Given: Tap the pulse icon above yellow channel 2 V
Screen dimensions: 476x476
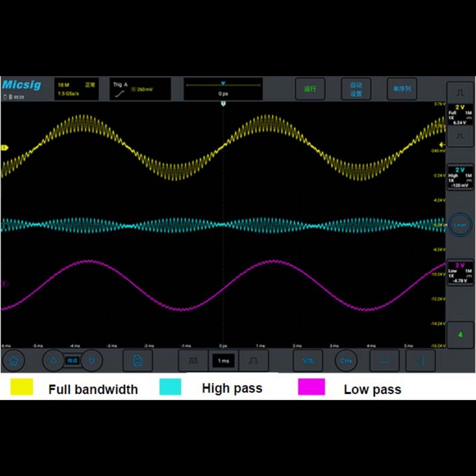Looking at the screenshot, I should point(460,93).
